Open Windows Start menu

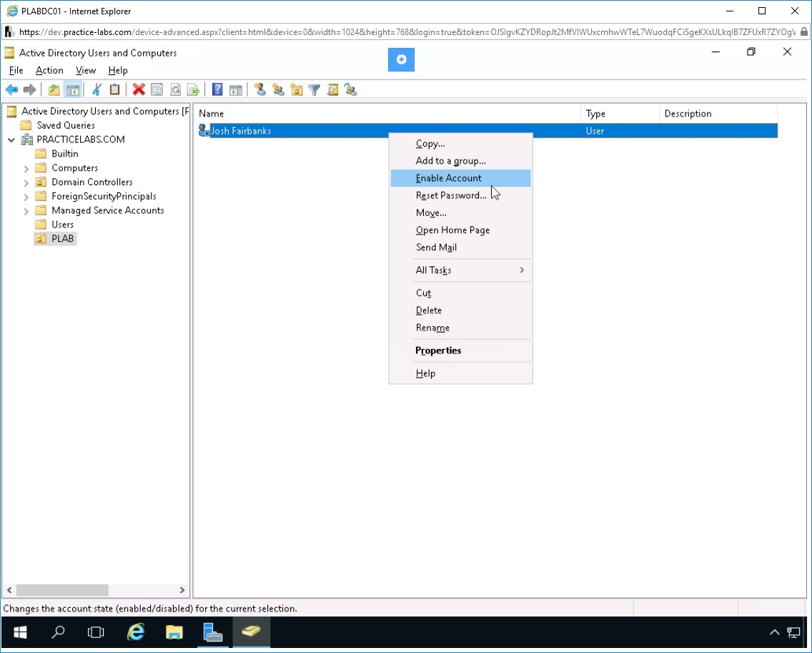point(20,632)
